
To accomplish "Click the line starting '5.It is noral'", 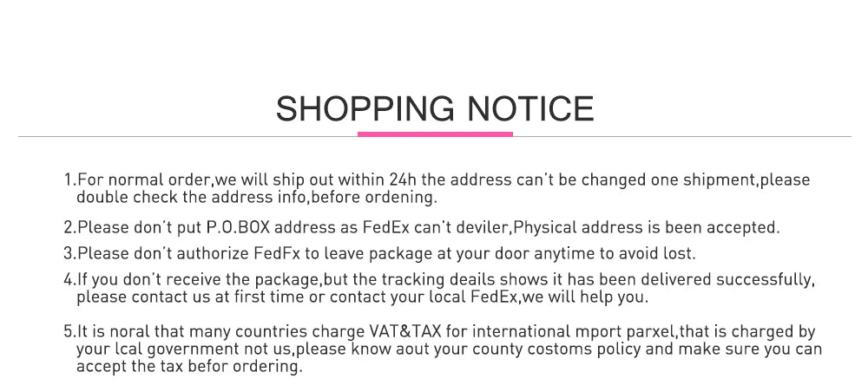I will coord(439,332).
